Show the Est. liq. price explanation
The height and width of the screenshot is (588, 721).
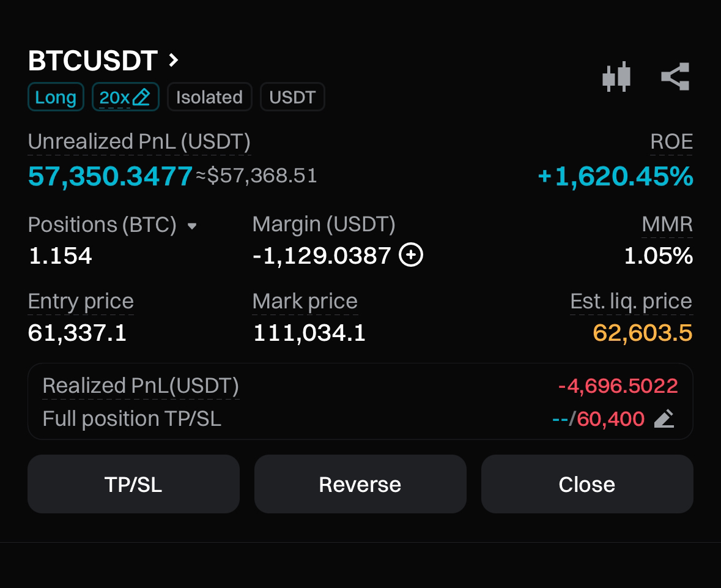(631, 302)
